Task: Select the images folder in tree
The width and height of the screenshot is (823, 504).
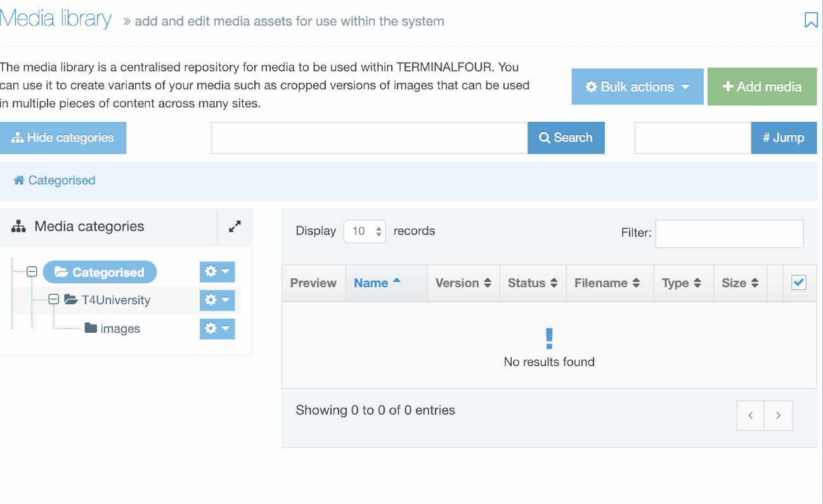Action: 119,328
